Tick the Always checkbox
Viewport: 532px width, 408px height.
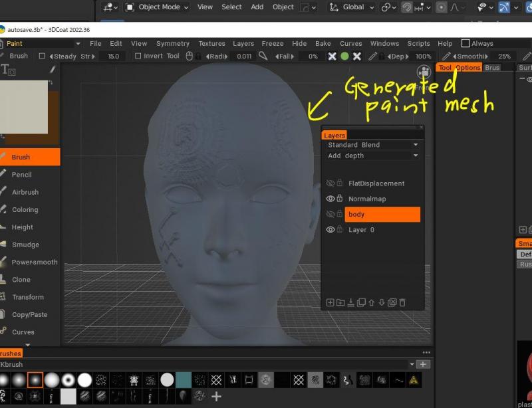pyautogui.click(x=465, y=43)
